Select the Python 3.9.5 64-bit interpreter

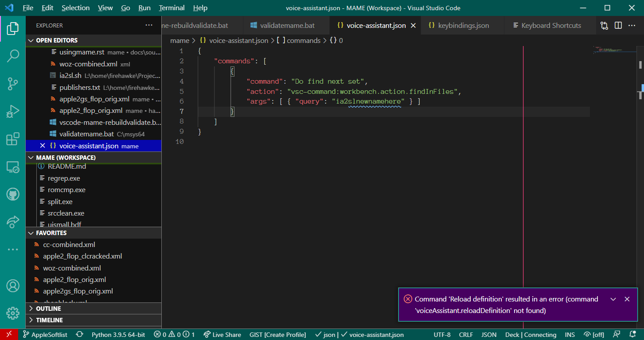[118, 335]
